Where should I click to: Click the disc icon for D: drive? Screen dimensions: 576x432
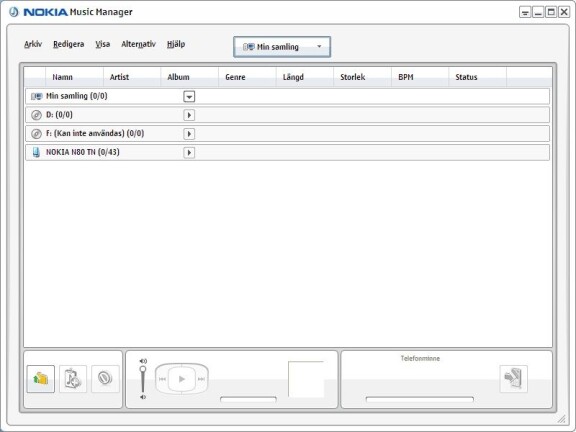point(36,115)
